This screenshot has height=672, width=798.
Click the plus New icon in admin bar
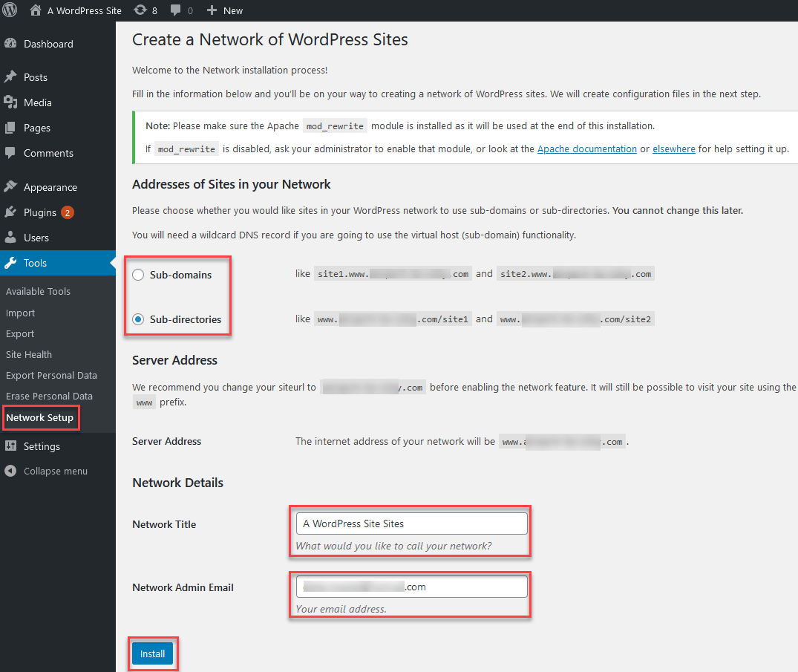[x=212, y=10]
